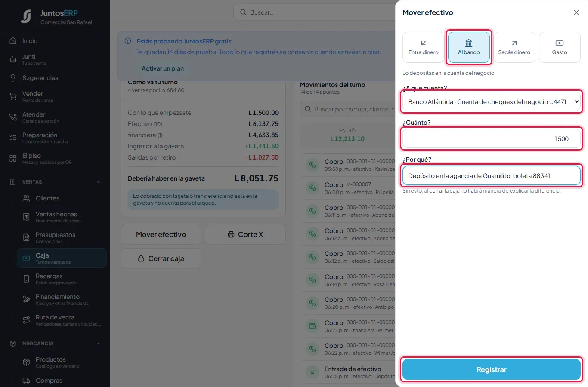Click the ¿Cuánto? amount field
Screen dimensions: 588x387
(x=492, y=139)
